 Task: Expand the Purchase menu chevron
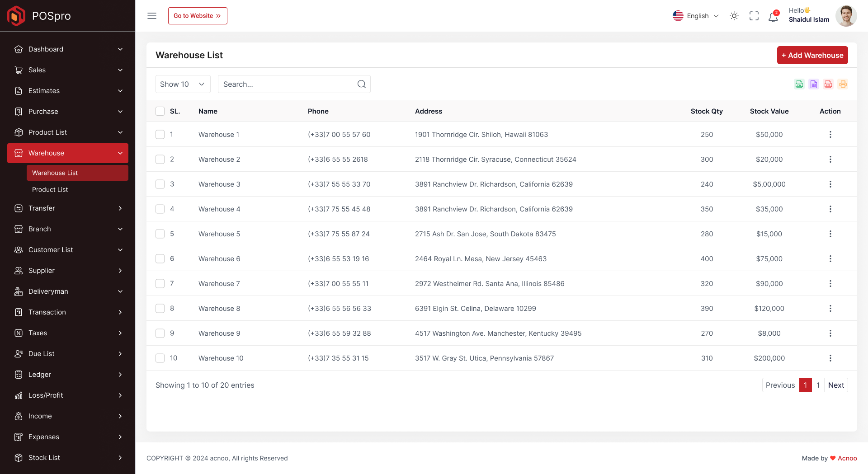pos(120,112)
